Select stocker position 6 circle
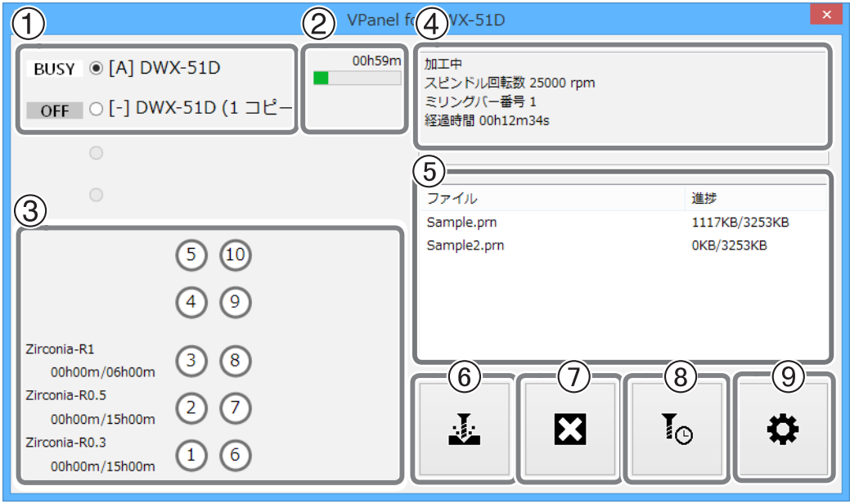The width and height of the screenshot is (850, 504). [x=236, y=455]
